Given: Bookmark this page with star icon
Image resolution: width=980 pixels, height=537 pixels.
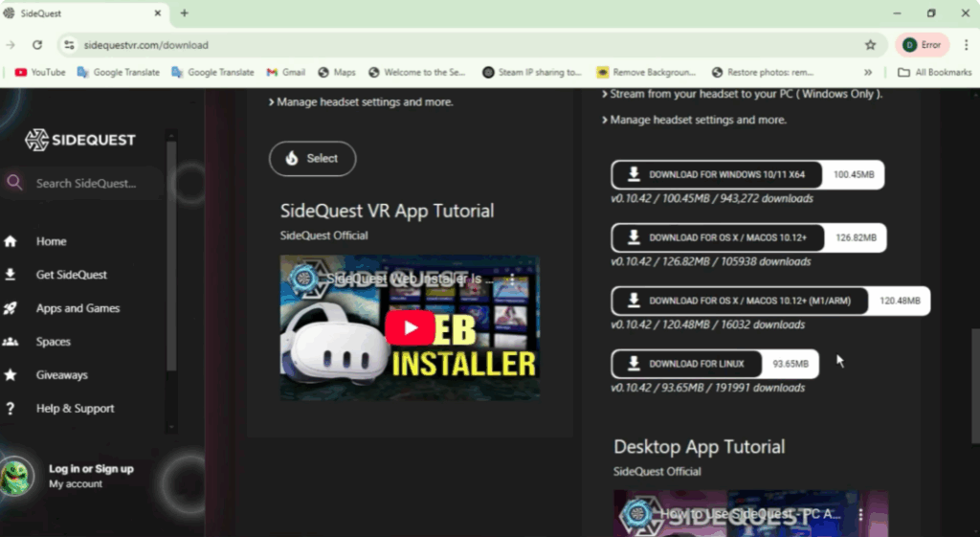Looking at the screenshot, I should 870,45.
